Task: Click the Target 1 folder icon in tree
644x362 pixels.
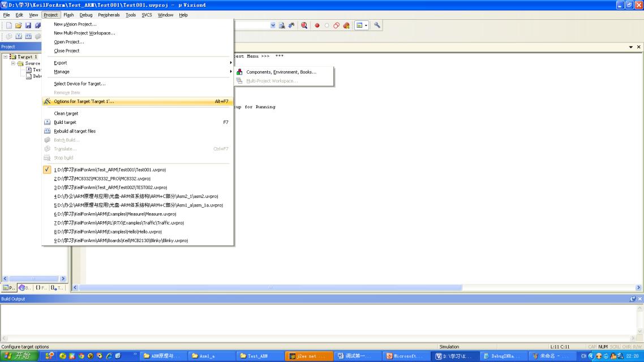Action: 12,57
